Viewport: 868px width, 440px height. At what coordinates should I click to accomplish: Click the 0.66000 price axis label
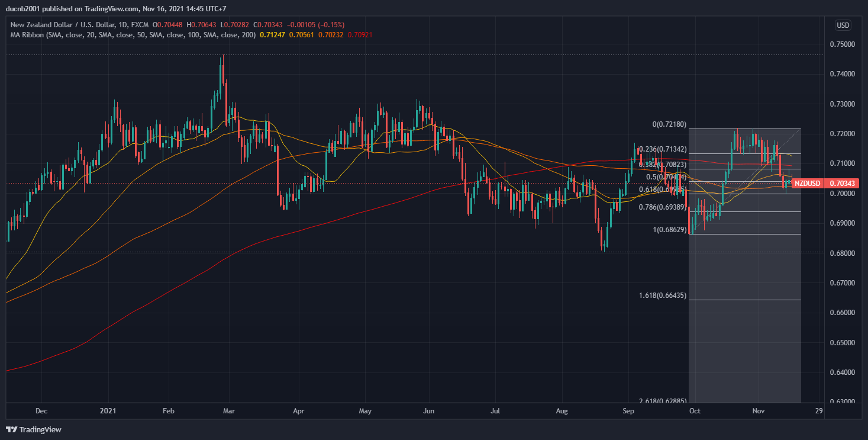pos(842,313)
